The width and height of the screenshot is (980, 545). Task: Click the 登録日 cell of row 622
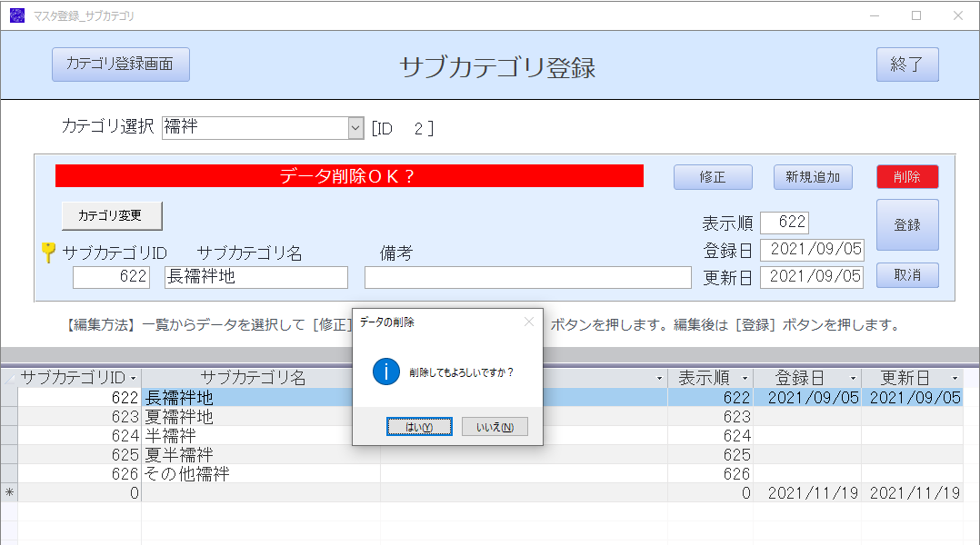tap(807, 397)
